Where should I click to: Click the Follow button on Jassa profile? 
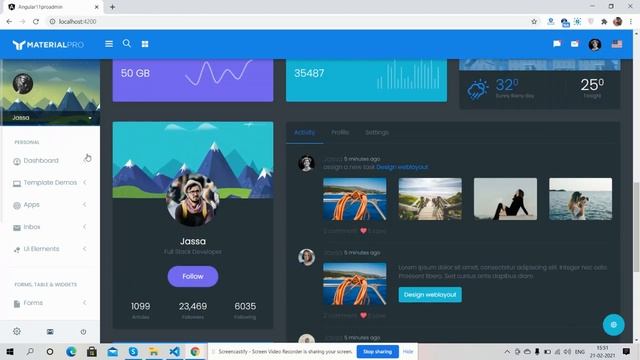(x=193, y=276)
